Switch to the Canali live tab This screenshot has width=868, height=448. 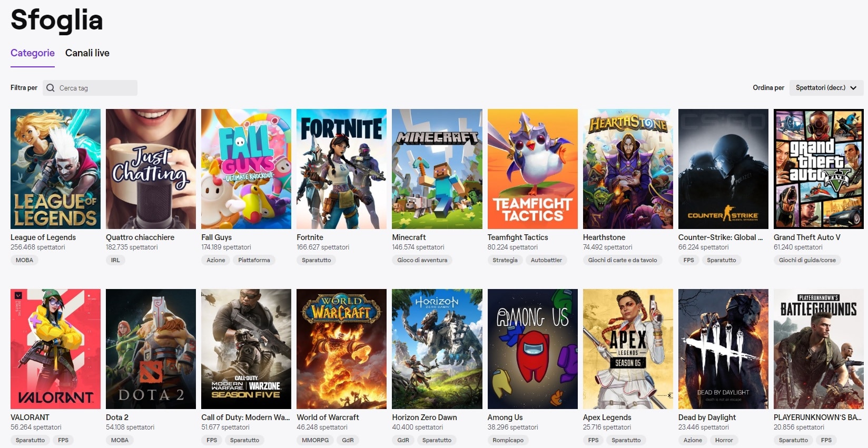tap(87, 53)
